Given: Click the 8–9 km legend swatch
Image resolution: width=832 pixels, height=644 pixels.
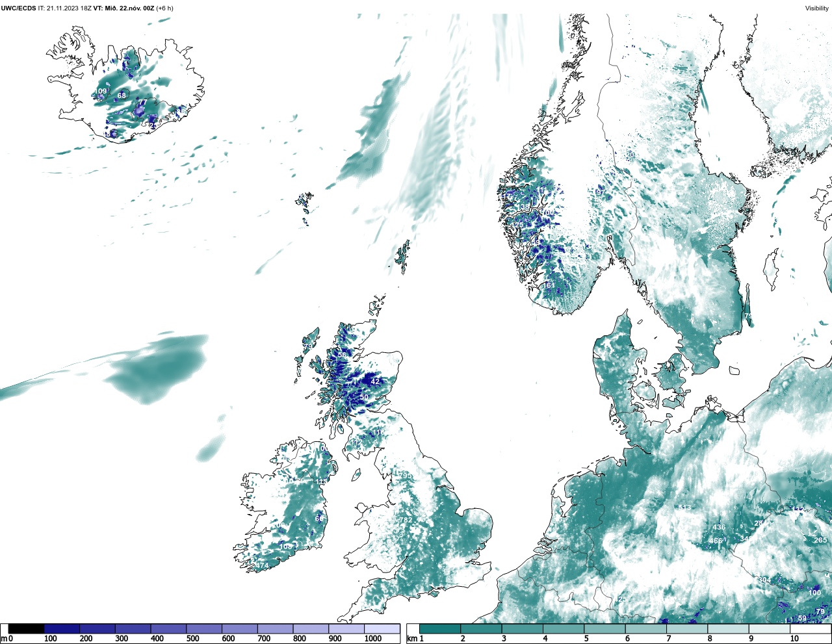Looking at the screenshot, I should click(728, 629).
